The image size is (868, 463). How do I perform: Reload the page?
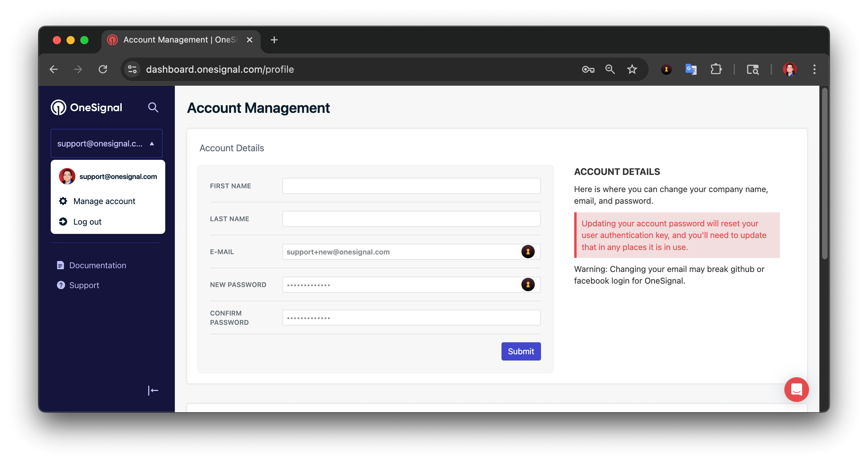point(103,70)
